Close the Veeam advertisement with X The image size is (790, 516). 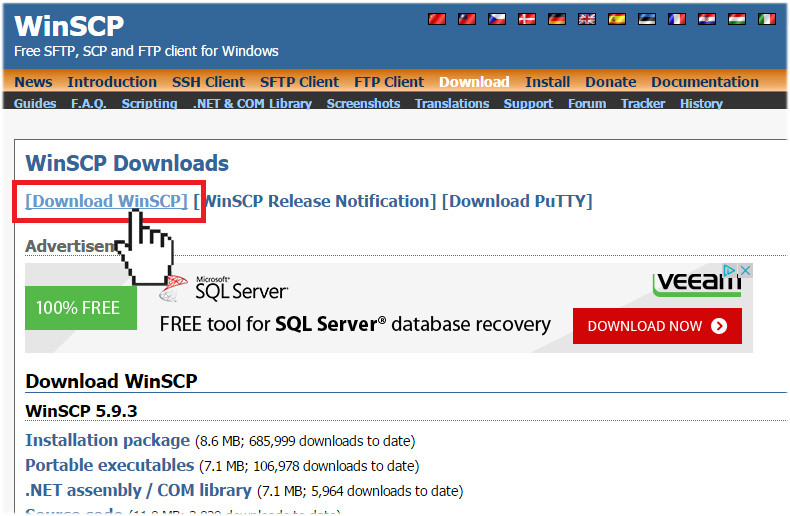tap(746, 270)
